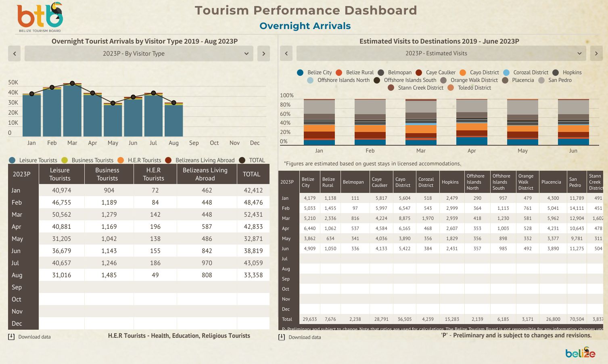
Task: Toggle Belizeans Living Abroad legend item
Action: pos(200,160)
